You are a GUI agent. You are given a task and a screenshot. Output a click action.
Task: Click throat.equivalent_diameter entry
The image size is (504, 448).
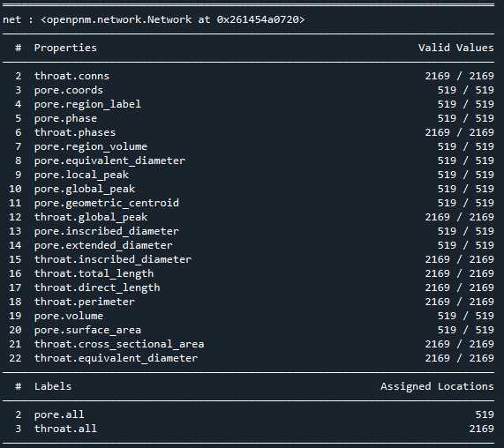[116, 359]
